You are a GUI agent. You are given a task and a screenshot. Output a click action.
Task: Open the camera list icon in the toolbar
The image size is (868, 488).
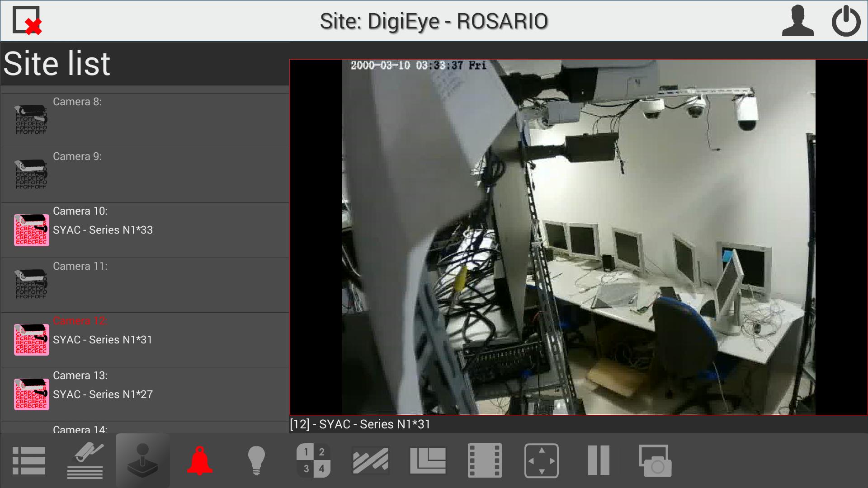click(85, 461)
